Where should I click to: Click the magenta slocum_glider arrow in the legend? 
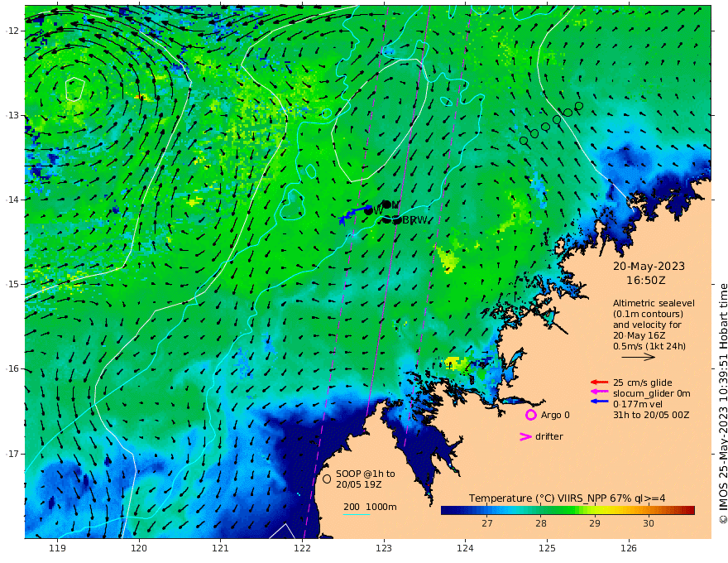coord(599,392)
